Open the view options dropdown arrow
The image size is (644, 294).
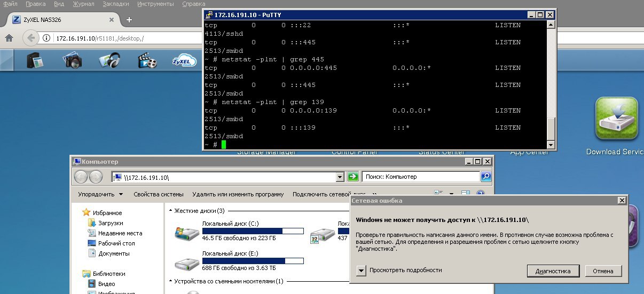[451, 194]
